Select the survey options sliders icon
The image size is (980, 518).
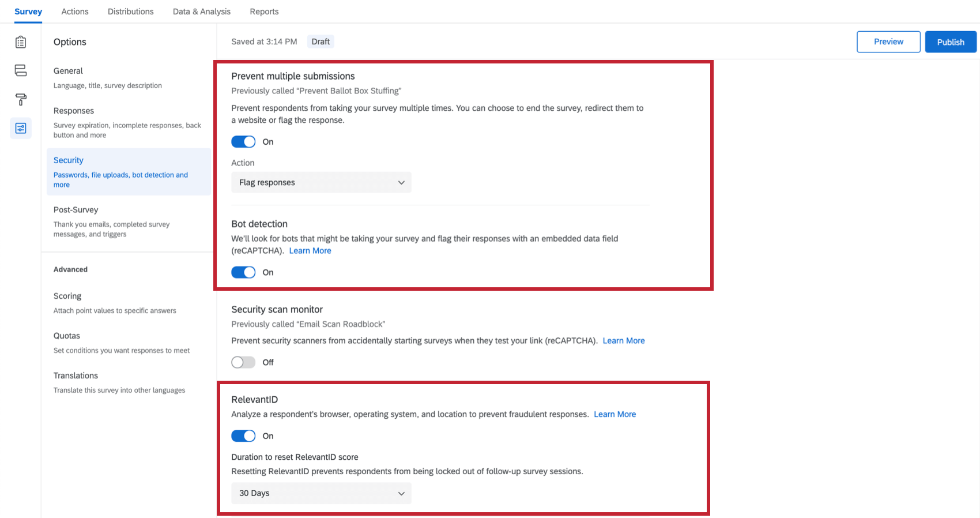click(21, 128)
